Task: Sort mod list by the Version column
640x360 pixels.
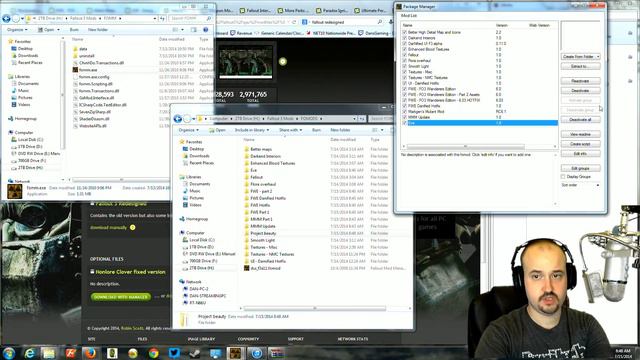Action: pyautogui.click(x=502, y=25)
